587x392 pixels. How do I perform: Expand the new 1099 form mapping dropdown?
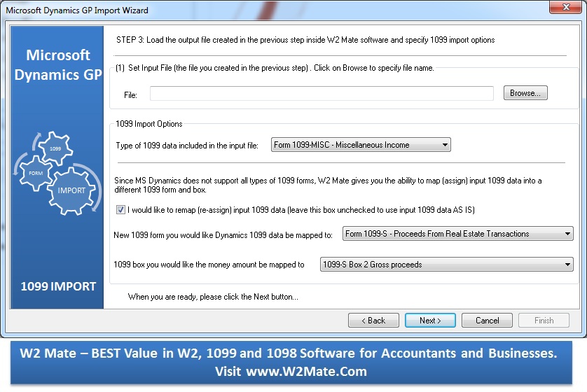[x=457, y=234]
